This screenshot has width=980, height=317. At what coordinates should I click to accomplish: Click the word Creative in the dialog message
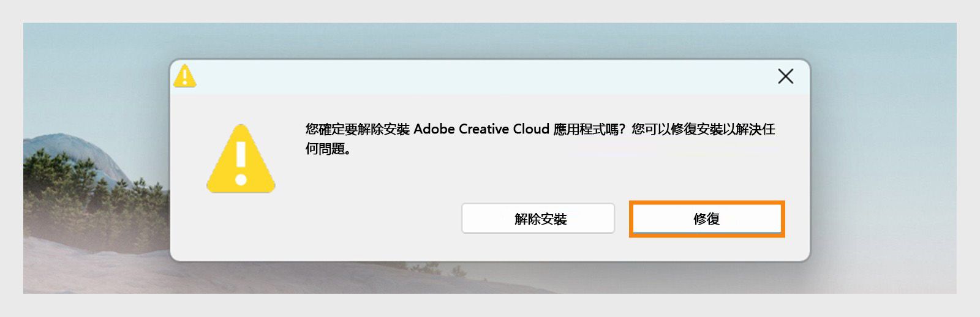coord(484,129)
